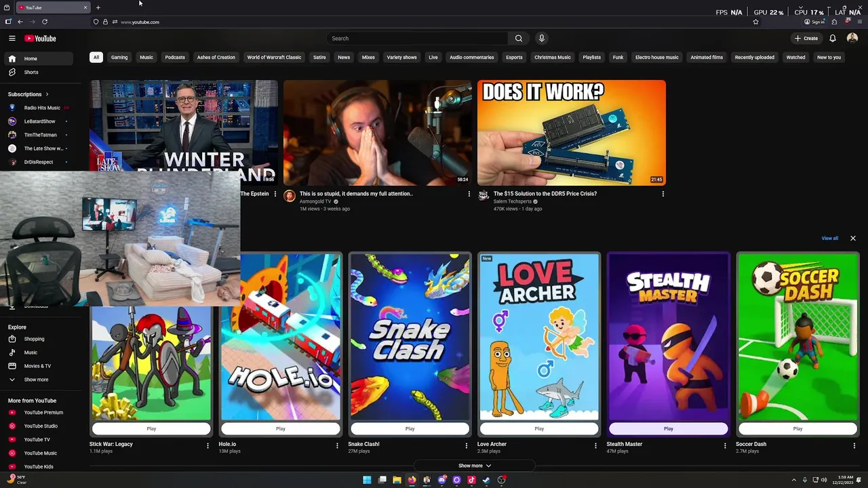This screenshot has width=868, height=488.
Task: Select the Christmas Music chip
Action: tap(553, 58)
